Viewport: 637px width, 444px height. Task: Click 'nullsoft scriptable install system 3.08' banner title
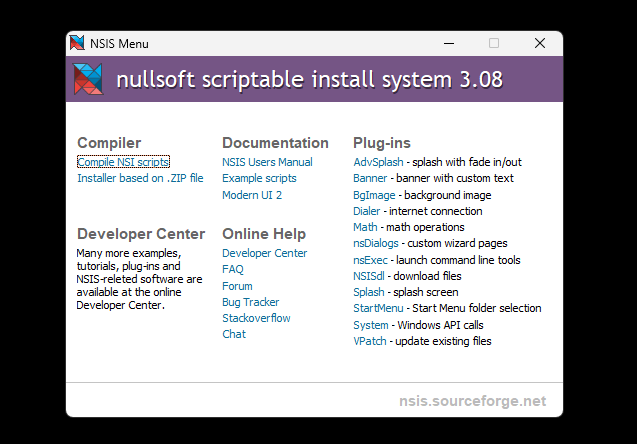[310, 79]
